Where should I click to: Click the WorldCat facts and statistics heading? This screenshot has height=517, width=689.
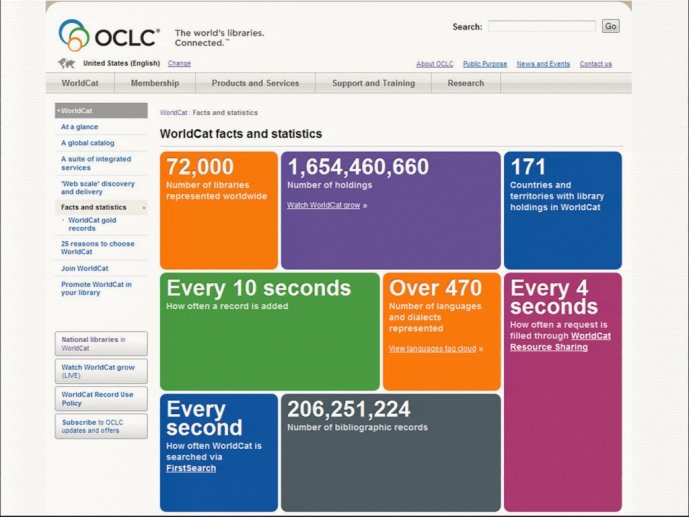click(x=241, y=134)
